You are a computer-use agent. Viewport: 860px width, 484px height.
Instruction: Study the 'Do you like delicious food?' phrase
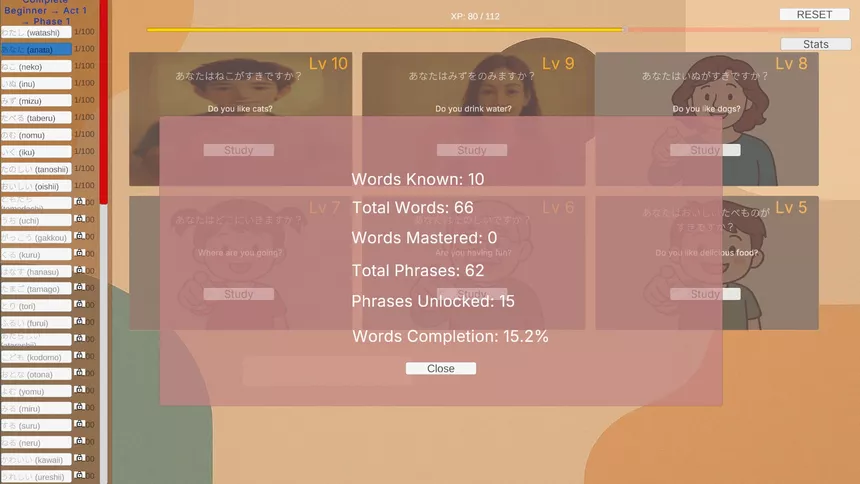[705, 294]
